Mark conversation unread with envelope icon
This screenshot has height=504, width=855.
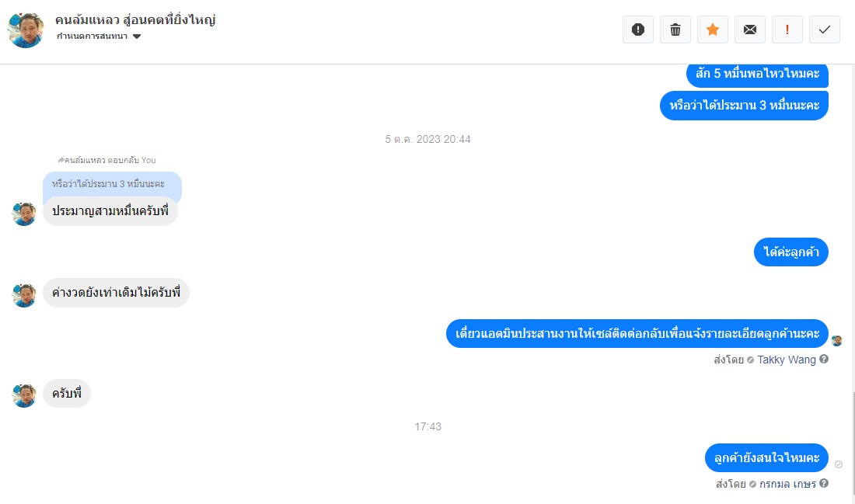pyautogui.click(x=750, y=30)
